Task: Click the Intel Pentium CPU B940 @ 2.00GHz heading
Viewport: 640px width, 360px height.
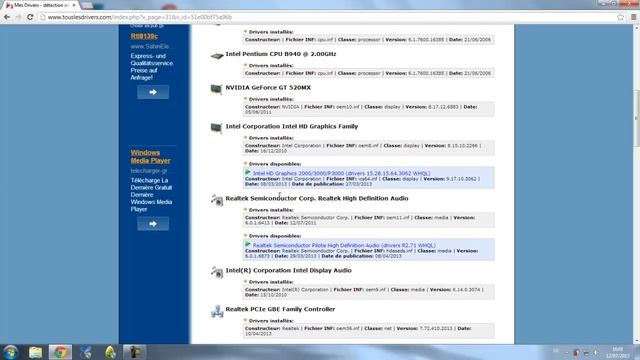Action: coord(281,54)
